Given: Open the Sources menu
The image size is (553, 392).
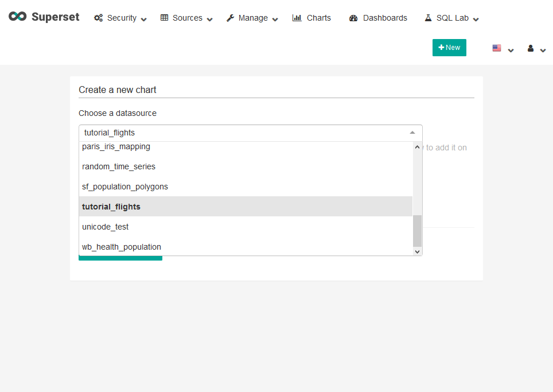Looking at the screenshot, I should (x=186, y=18).
